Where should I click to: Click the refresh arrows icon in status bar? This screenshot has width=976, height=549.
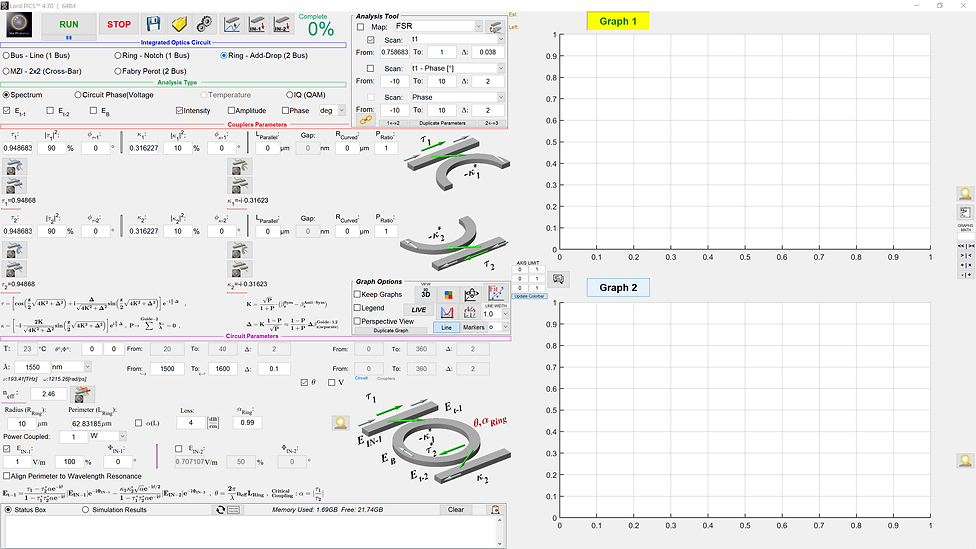click(x=220, y=510)
